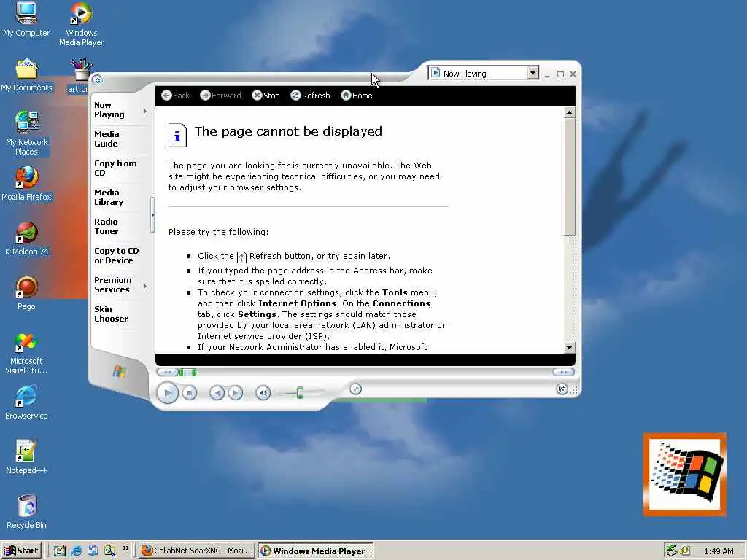Click the magnifier Quick Launch icon
This screenshot has height=560, width=747.
[110, 551]
